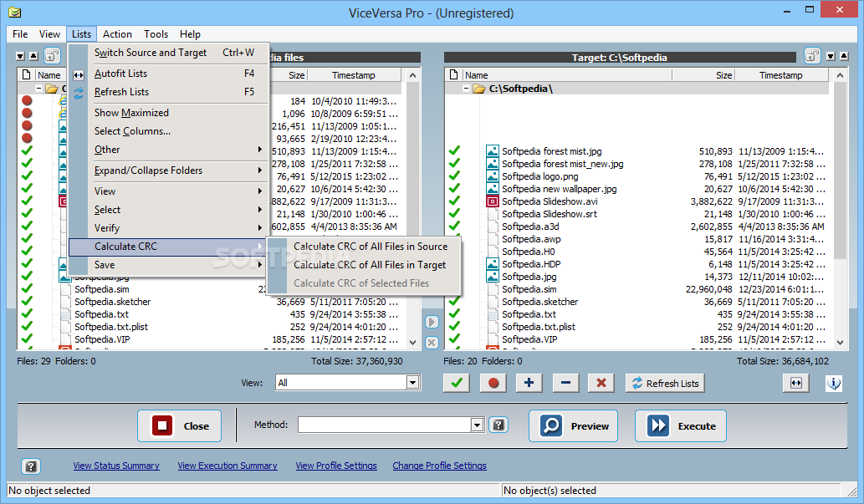Click the Execute button

click(681, 425)
